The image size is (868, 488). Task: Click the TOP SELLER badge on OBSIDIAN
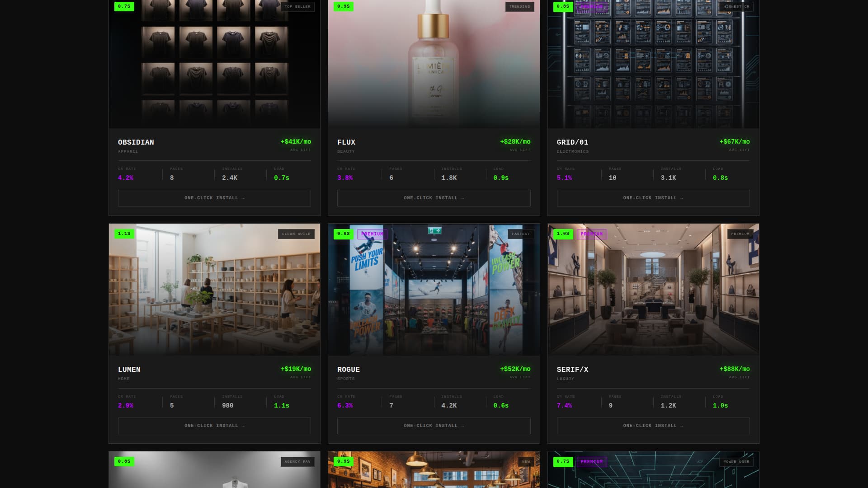[x=297, y=7]
